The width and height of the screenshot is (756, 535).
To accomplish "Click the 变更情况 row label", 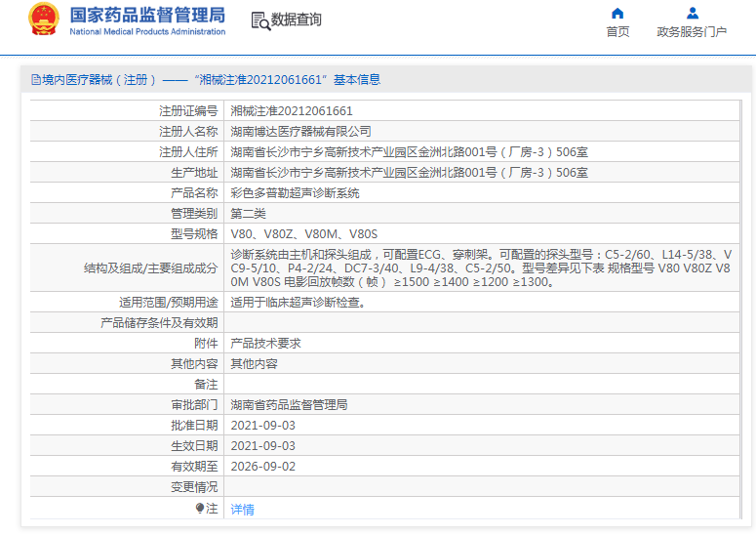I will [x=194, y=487].
